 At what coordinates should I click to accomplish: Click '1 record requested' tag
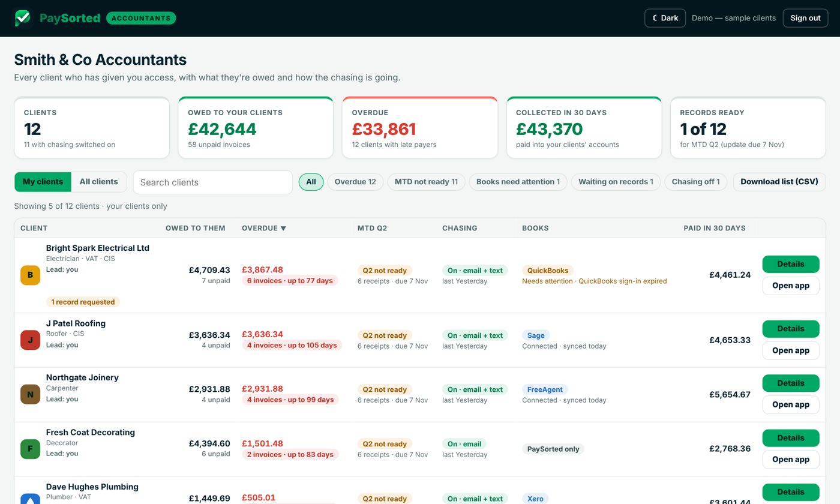[x=83, y=302]
